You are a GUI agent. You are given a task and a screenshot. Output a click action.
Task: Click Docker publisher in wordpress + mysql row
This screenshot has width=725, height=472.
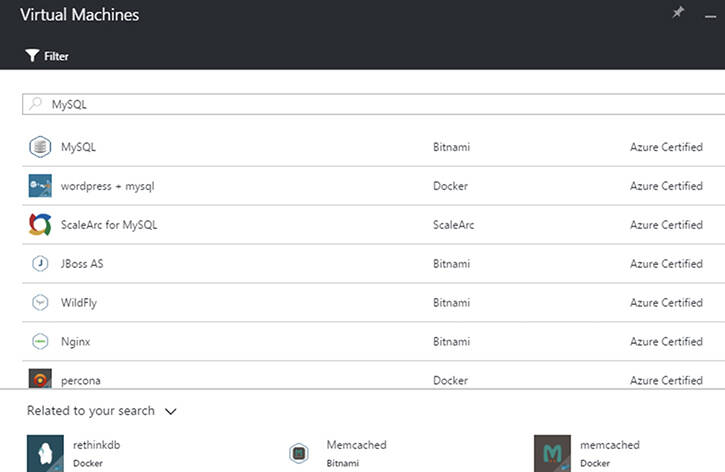450,186
